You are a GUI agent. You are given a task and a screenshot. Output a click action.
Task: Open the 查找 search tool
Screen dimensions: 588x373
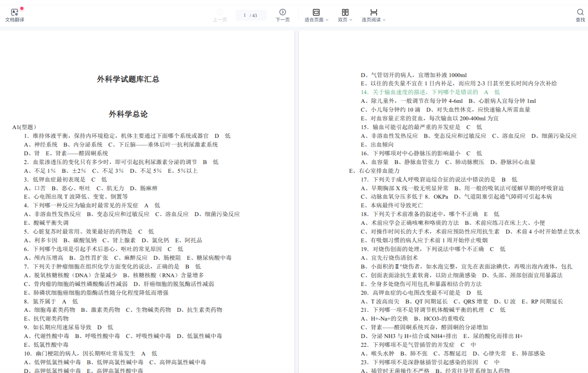(580, 15)
